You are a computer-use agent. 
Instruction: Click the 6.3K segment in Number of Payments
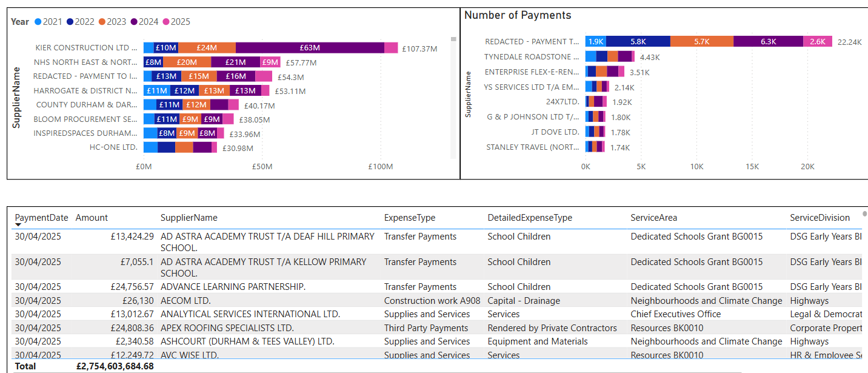[768, 41]
